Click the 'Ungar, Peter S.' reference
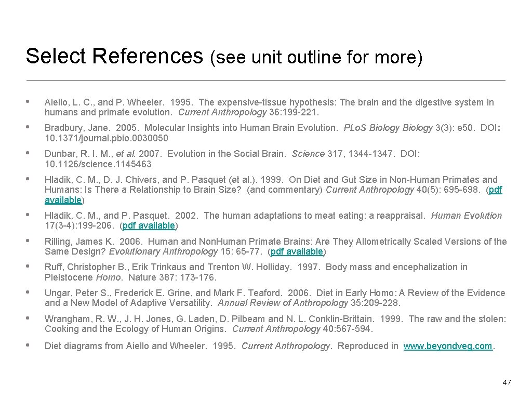532x399 pixels. pos(275,298)
